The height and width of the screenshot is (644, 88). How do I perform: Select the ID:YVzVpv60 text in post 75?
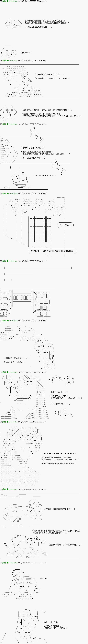41,1
